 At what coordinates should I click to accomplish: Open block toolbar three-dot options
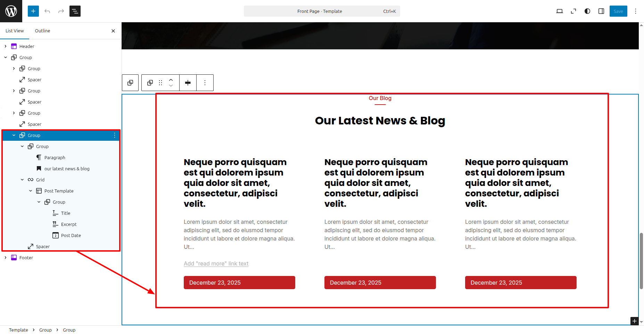pos(205,83)
